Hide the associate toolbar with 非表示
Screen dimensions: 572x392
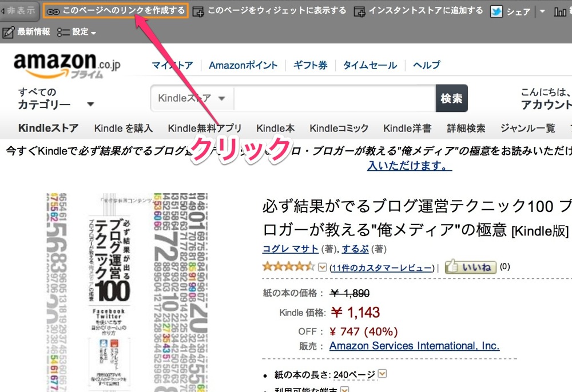coord(18,10)
